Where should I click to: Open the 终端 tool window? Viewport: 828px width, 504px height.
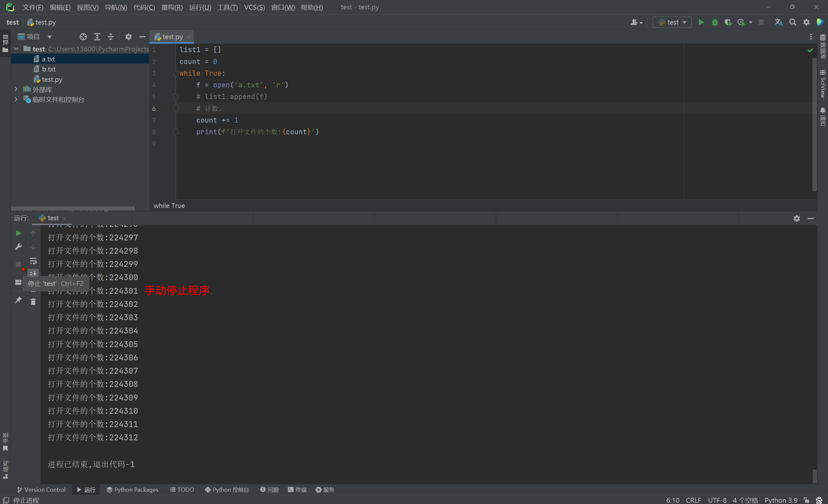coord(297,489)
